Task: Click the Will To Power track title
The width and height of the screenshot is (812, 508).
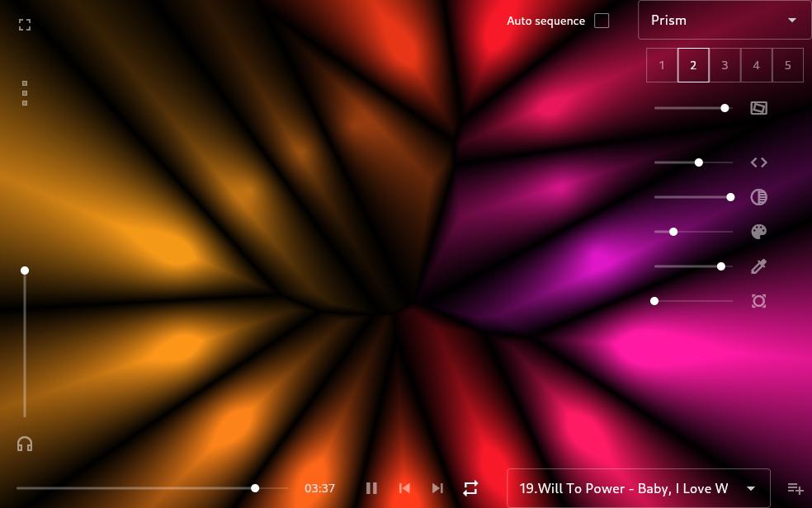Action: [624, 488]
